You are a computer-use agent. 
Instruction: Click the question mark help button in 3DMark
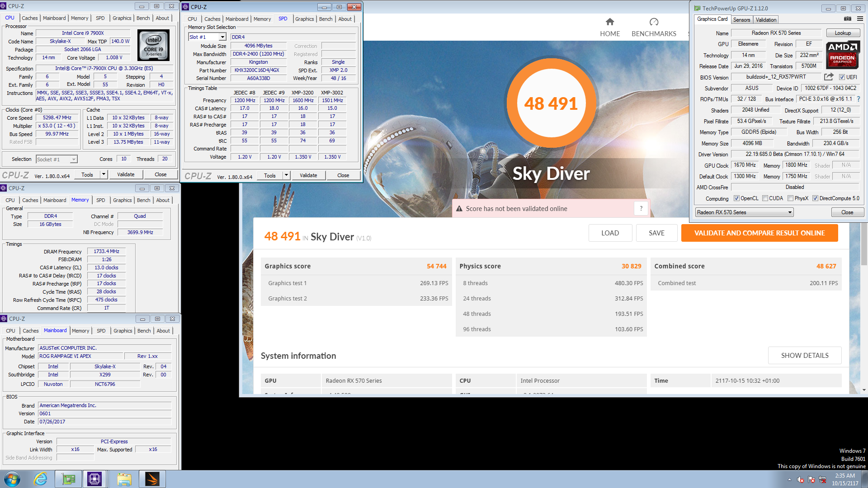click(641, 208)
